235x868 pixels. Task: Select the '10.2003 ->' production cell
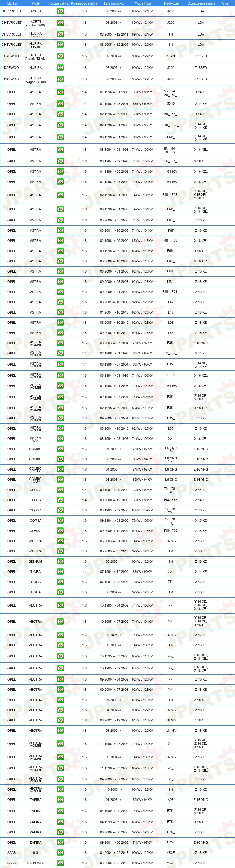[114, 789]
